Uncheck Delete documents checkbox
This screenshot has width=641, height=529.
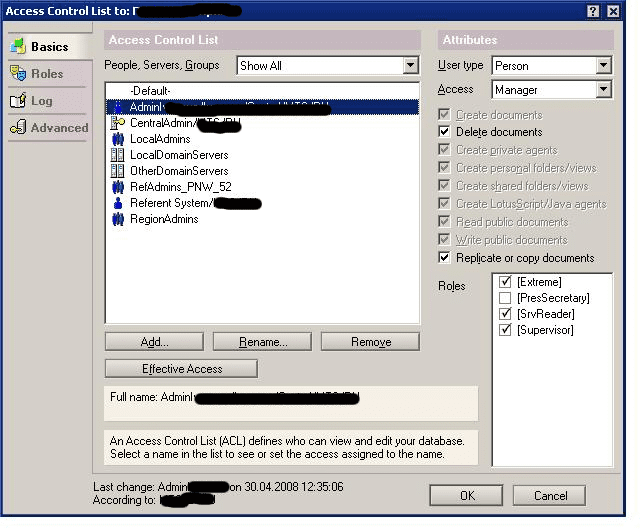pyautogui.click(x=445, y=132)
